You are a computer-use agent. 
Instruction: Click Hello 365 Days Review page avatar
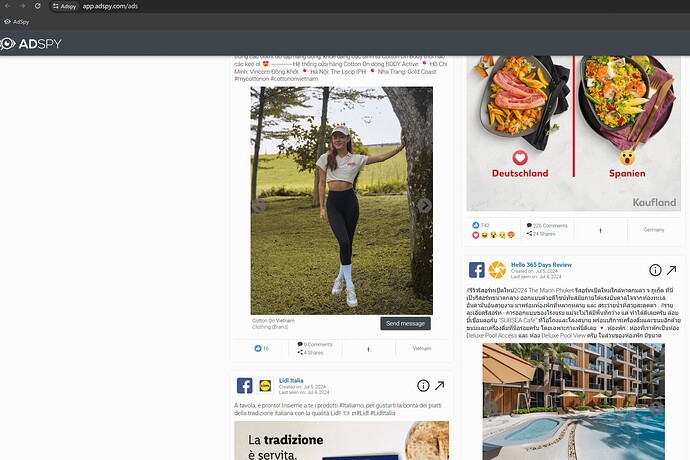coord(497,270)
